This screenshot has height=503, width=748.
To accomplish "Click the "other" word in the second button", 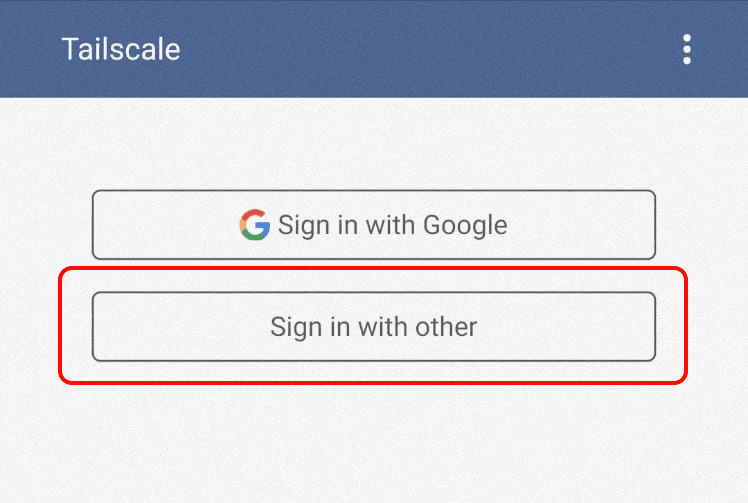I will tap(446, 326).
